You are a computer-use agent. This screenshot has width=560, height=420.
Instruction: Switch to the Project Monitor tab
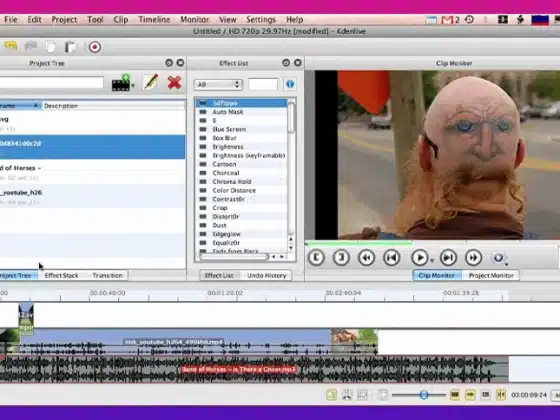(491, 275)
